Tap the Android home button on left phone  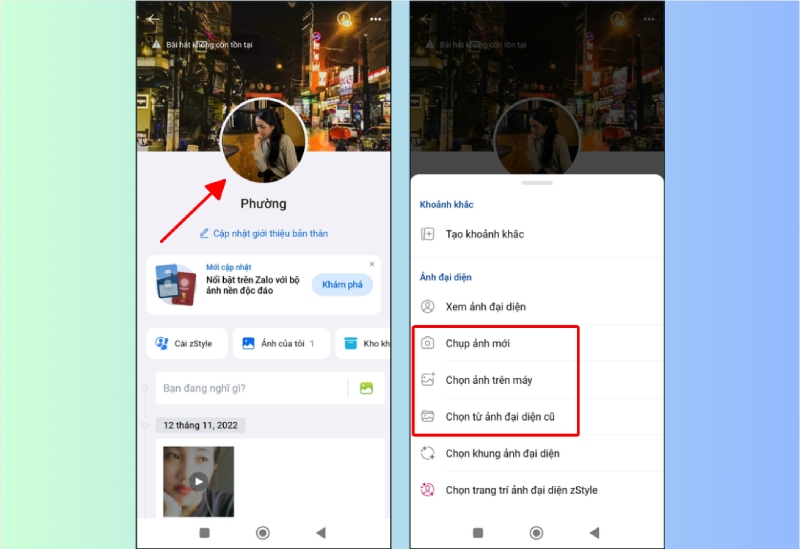[x=263, y=533]
